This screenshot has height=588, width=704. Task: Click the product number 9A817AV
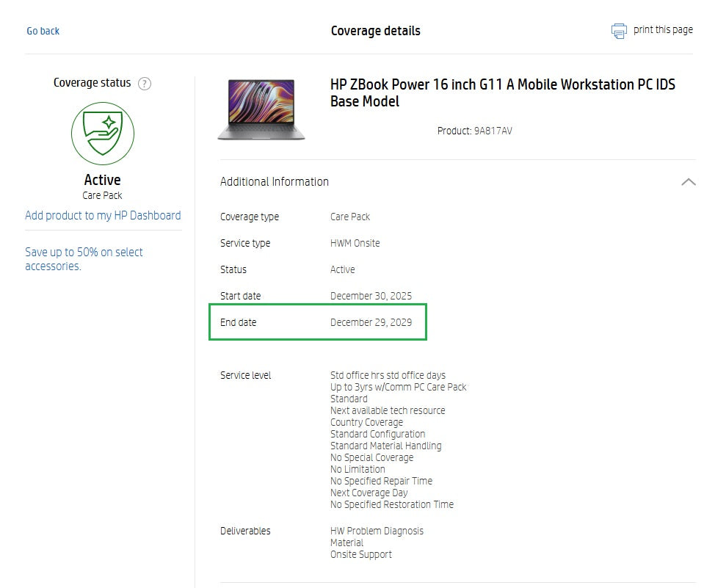pos(493,131)
